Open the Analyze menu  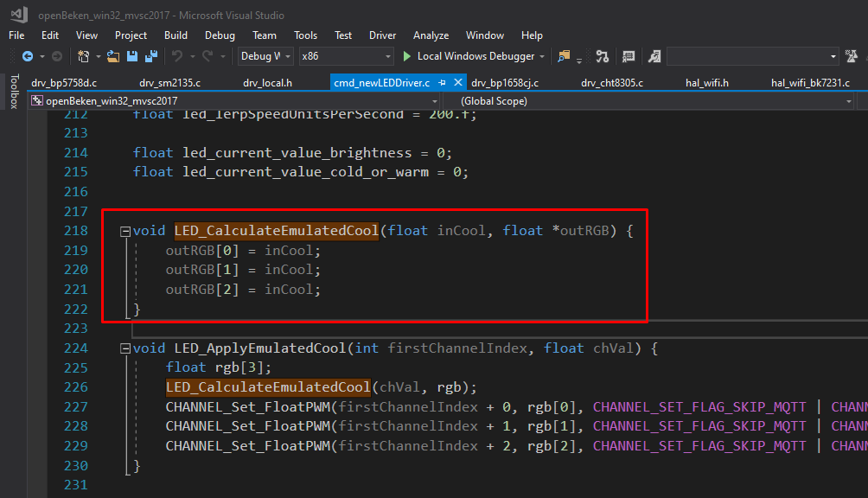pyautogui.click(x=431, y=35)
